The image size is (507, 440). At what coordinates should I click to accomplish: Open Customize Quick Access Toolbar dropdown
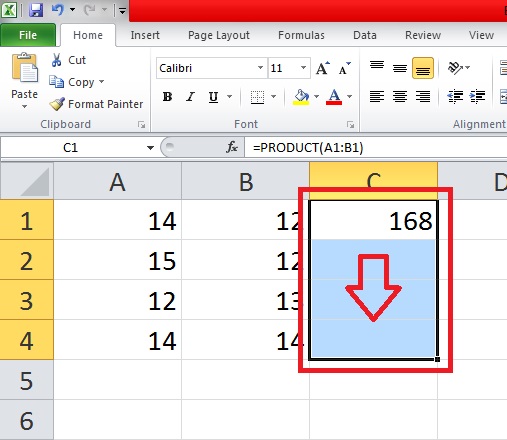coord(122,11)
